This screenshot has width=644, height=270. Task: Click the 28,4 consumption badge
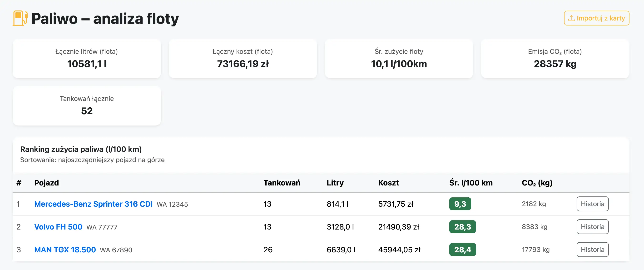tap(462, 250)
